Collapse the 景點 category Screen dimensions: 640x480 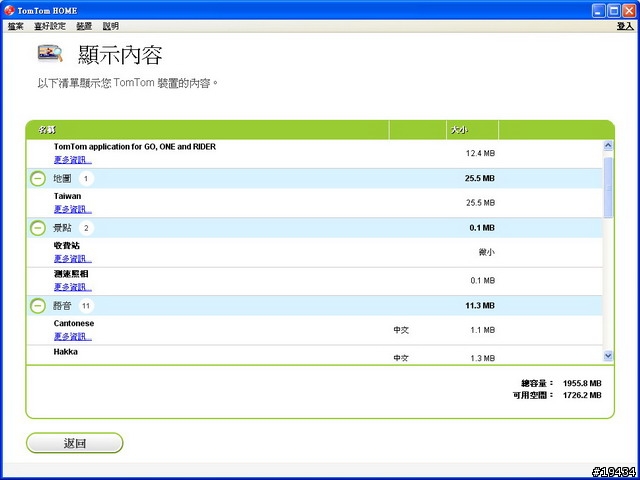[x=38, y=228]
